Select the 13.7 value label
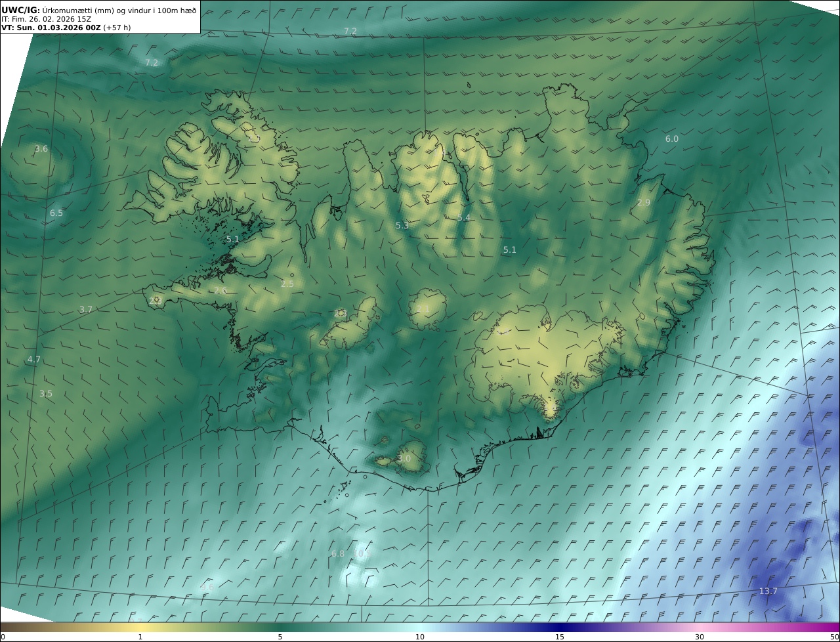 (x=768, y=591)
